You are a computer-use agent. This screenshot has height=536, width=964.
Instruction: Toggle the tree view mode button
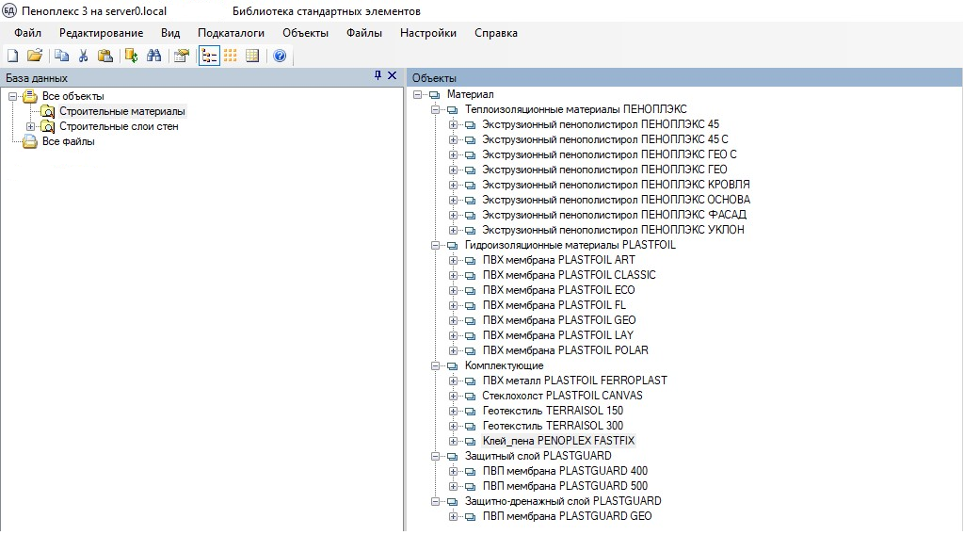[x=209, y=56]
